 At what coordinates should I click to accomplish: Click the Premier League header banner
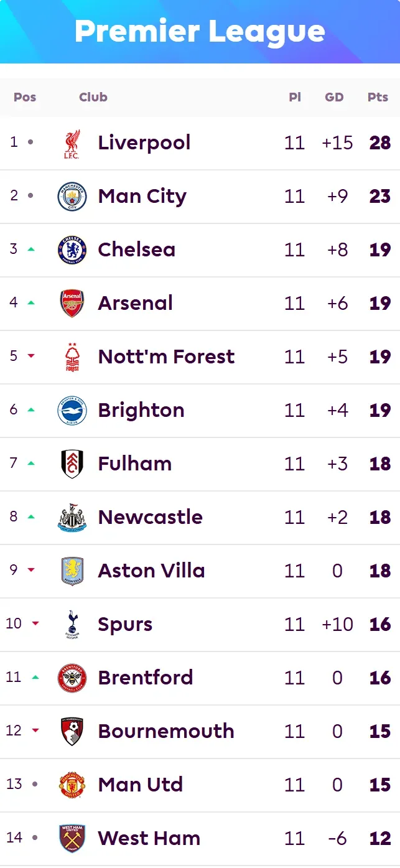point(200,32)
